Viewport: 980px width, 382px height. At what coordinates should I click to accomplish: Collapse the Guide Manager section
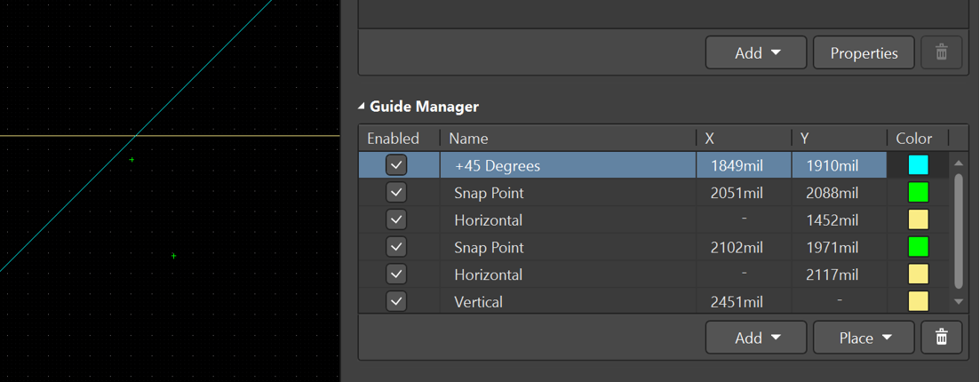(363, 107)
